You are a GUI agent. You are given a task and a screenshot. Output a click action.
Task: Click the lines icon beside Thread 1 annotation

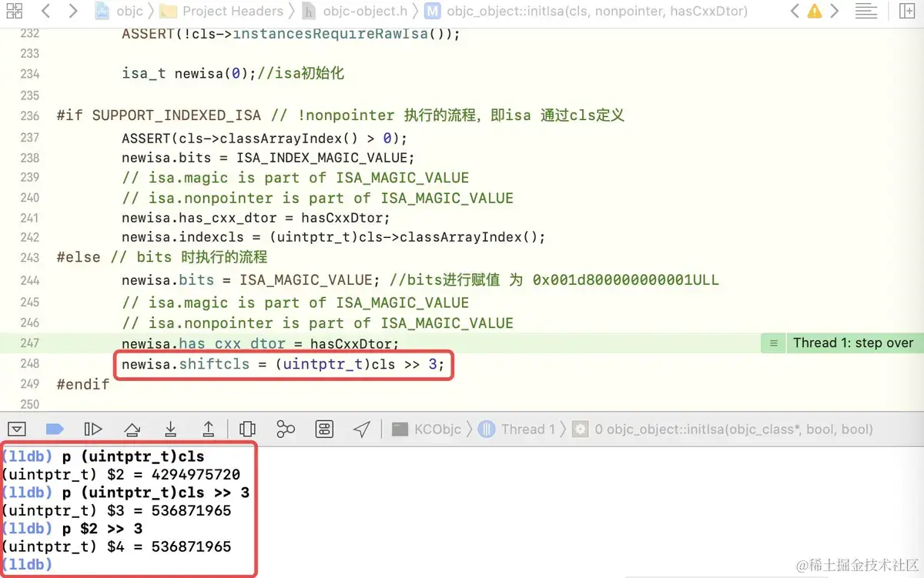click(773, 343)
